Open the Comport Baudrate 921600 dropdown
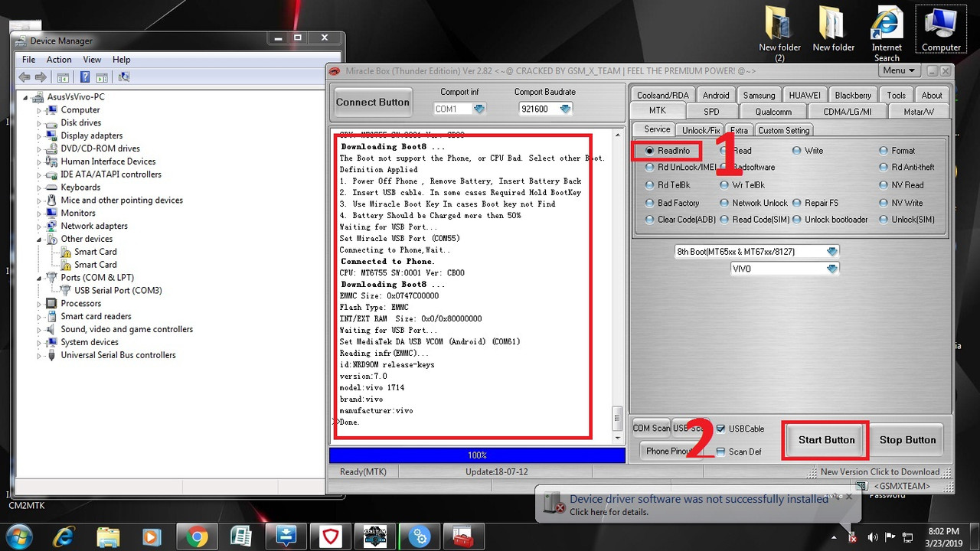Image resolution: width=980 pixels, height=551 pixels. point(565,109)
